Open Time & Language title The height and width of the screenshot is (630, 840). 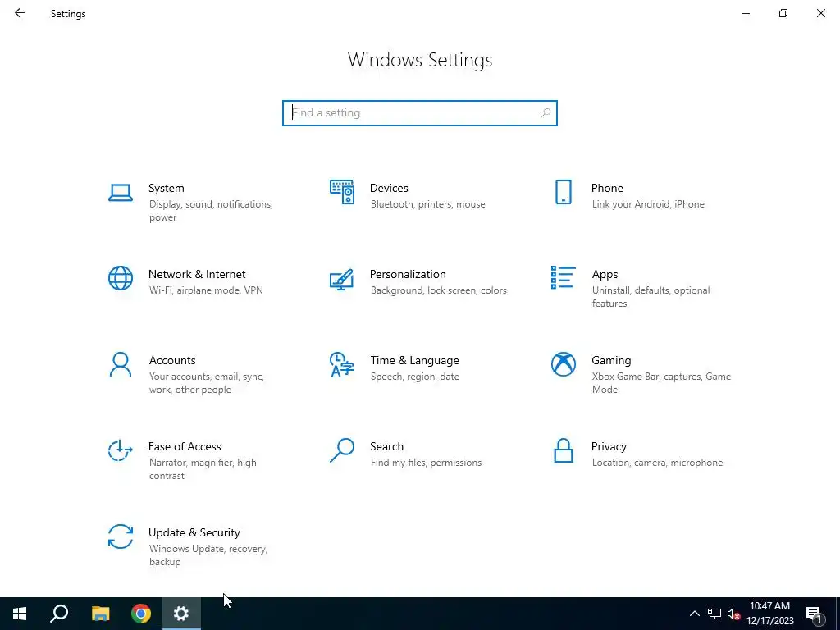click(x=414, y=361)
